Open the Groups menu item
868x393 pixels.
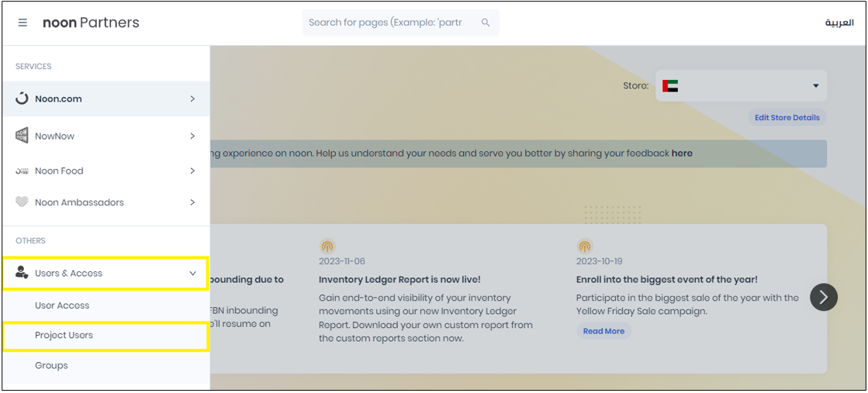51,365
